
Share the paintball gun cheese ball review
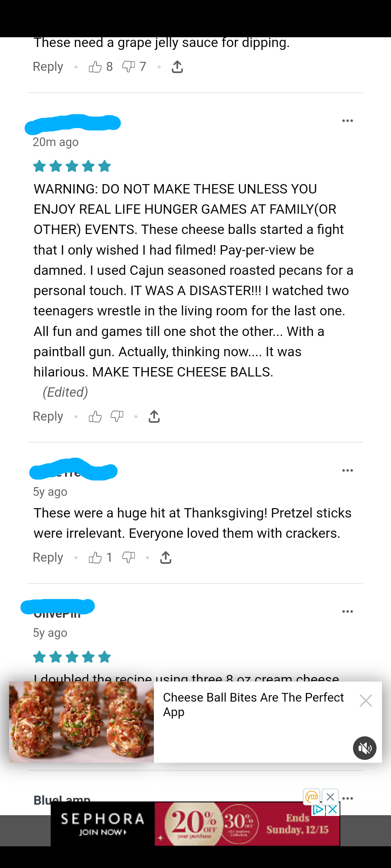tap(154, 417)
